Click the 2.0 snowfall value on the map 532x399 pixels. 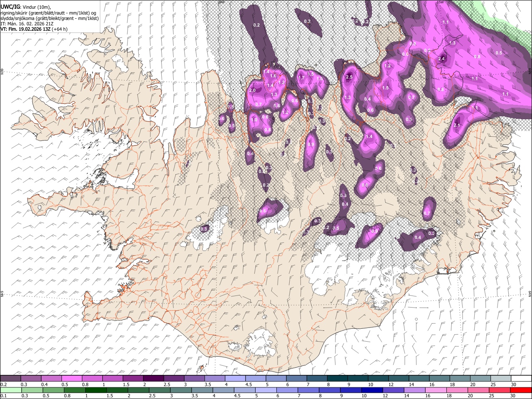[252, 90]
